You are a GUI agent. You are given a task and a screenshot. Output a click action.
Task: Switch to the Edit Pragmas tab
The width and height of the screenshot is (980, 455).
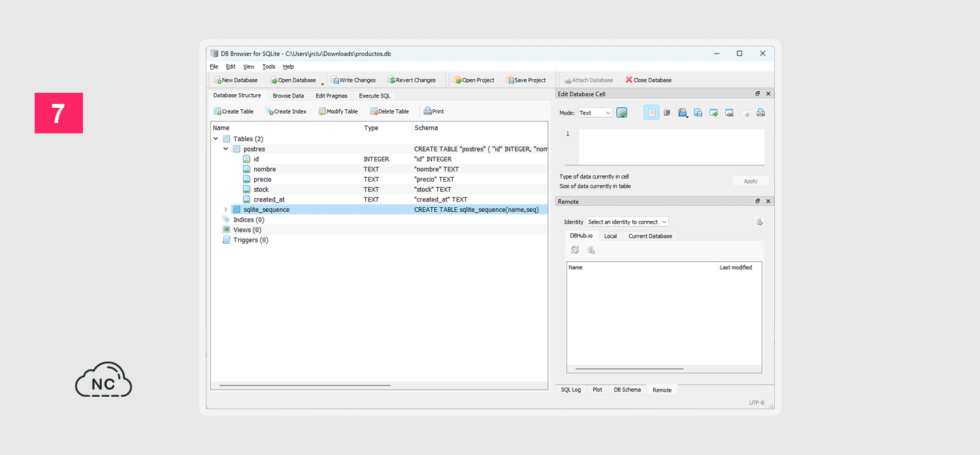point(332,95)
